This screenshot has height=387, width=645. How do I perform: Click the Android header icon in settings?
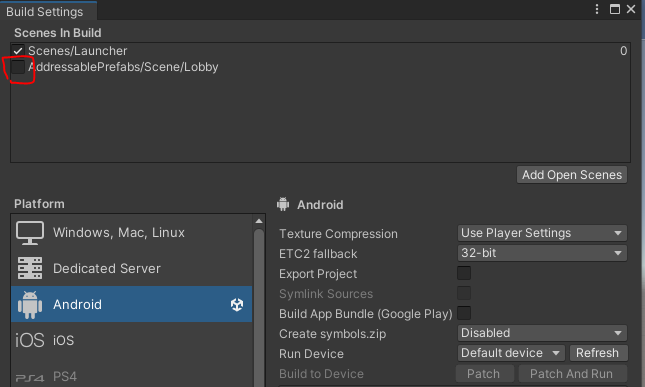tap(283, 204)
